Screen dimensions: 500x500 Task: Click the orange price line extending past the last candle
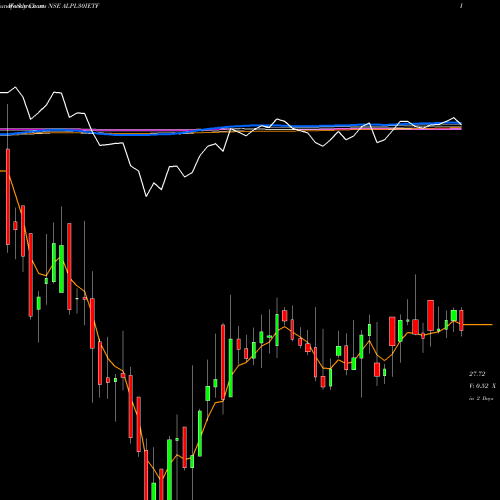(478, 324)
